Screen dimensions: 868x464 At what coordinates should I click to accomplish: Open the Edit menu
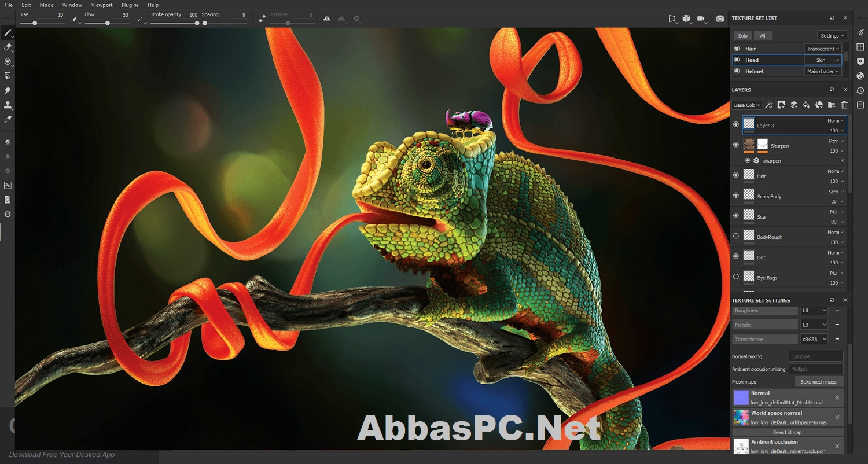pos(27,5)
